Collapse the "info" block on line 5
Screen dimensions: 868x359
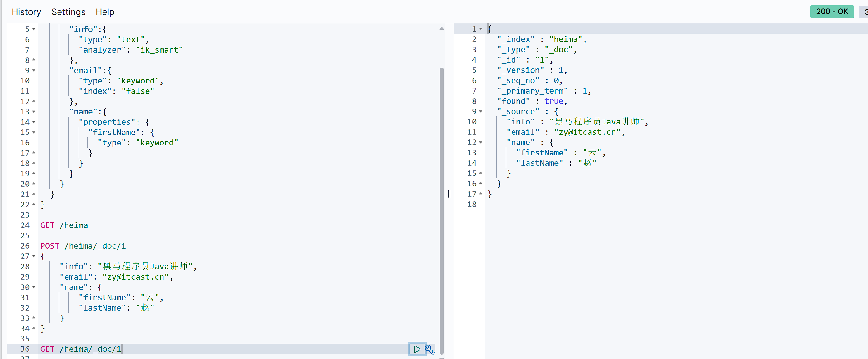34,29
